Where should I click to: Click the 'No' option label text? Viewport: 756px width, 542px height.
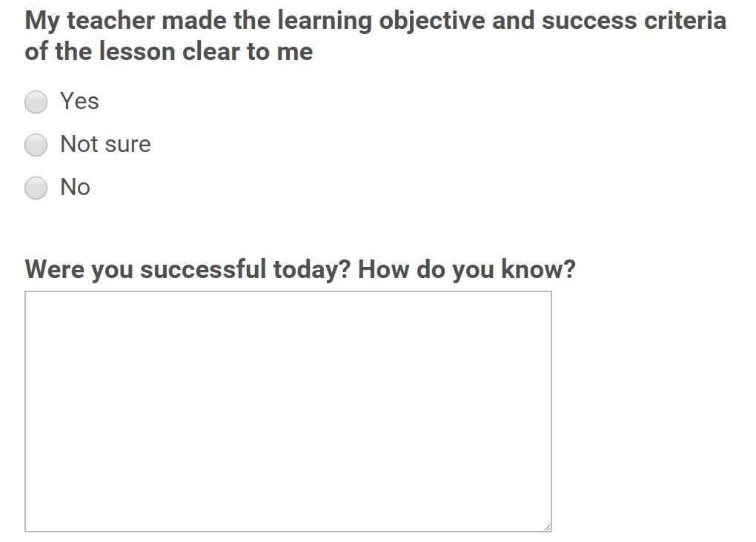click(75, 187)
